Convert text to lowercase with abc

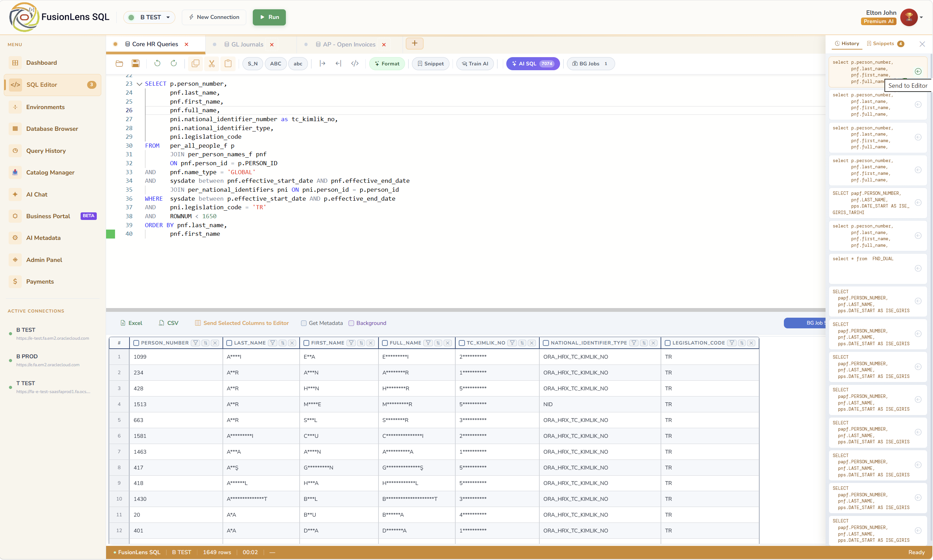click(x=298, y=64)
